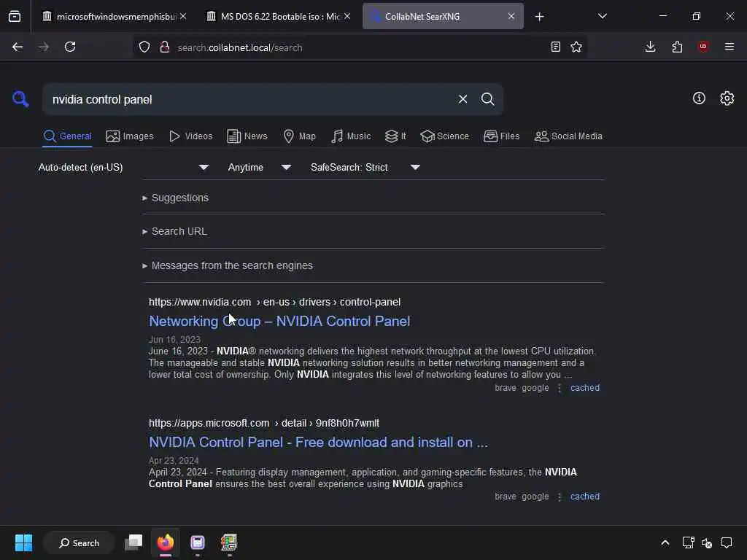Image resolution: width=747 pixels, height=560 pixels.
Task: Select the Files search category
Action: click(x=501, y=136)
